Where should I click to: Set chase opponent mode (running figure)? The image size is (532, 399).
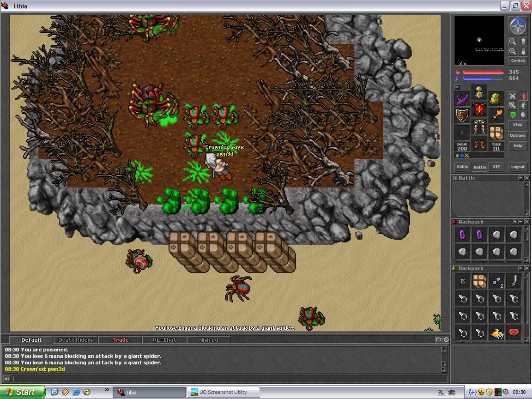point(523,105)
